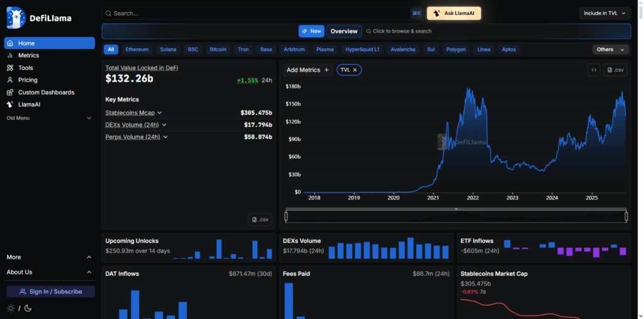
Task: Open Metrics in the sidebar
Action: 28,56
